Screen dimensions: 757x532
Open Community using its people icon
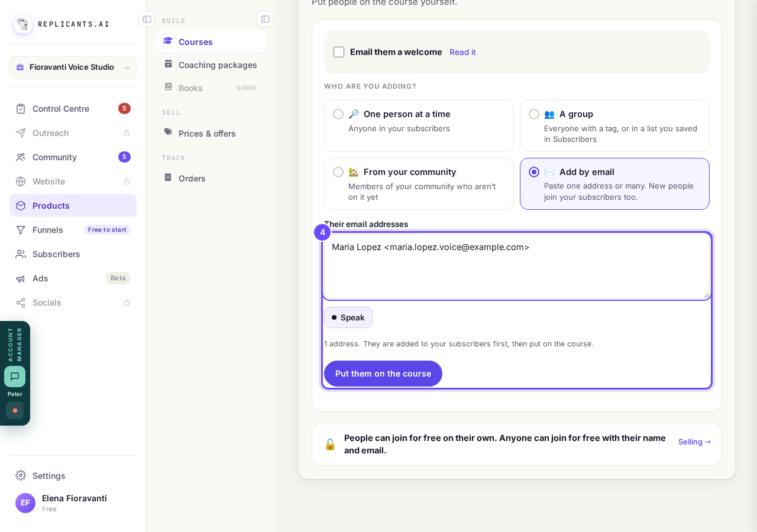point(21,157)
